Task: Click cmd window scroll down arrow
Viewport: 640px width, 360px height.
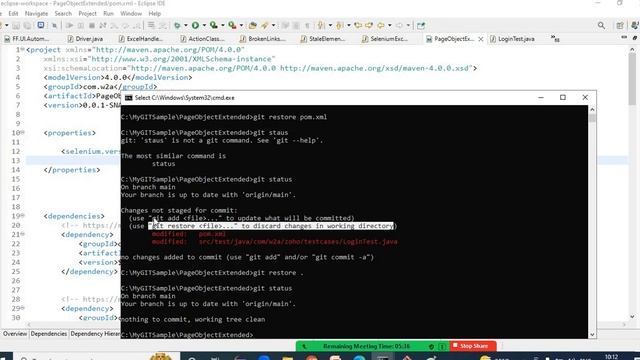Action: (x=592, y=334)
